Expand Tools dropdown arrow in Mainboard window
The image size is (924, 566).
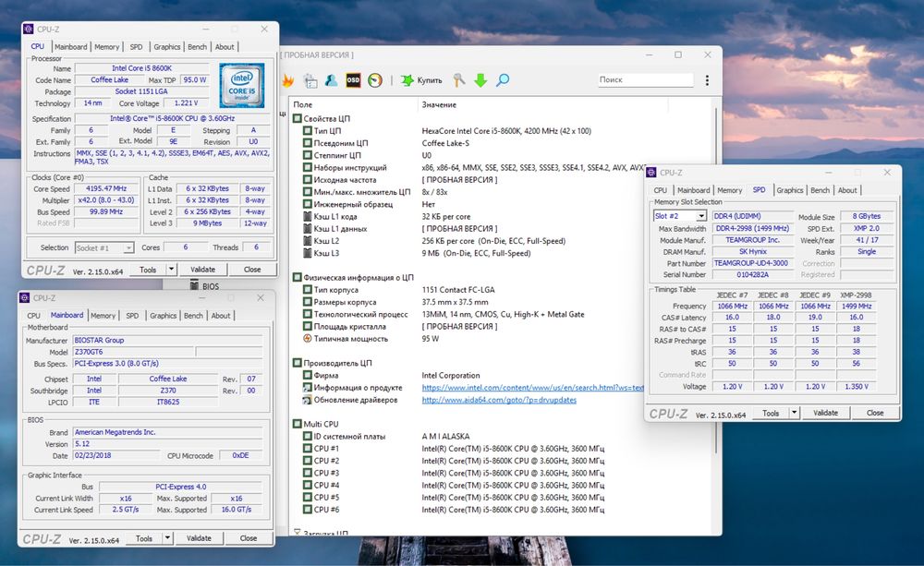point(168,538)
